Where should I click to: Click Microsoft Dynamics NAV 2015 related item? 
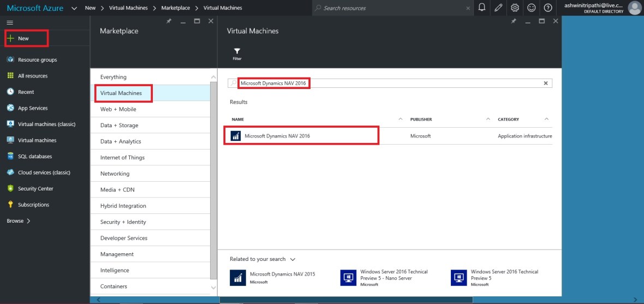(282, 274)
